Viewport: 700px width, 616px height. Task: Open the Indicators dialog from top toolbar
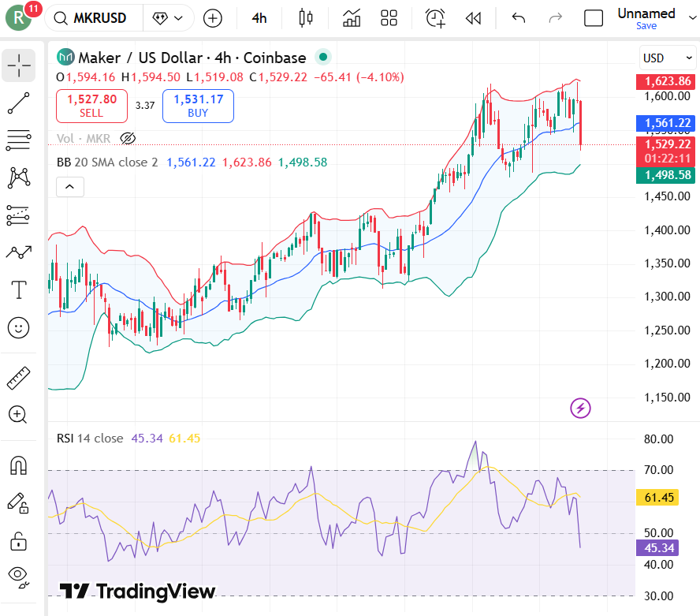click(351, 17)
